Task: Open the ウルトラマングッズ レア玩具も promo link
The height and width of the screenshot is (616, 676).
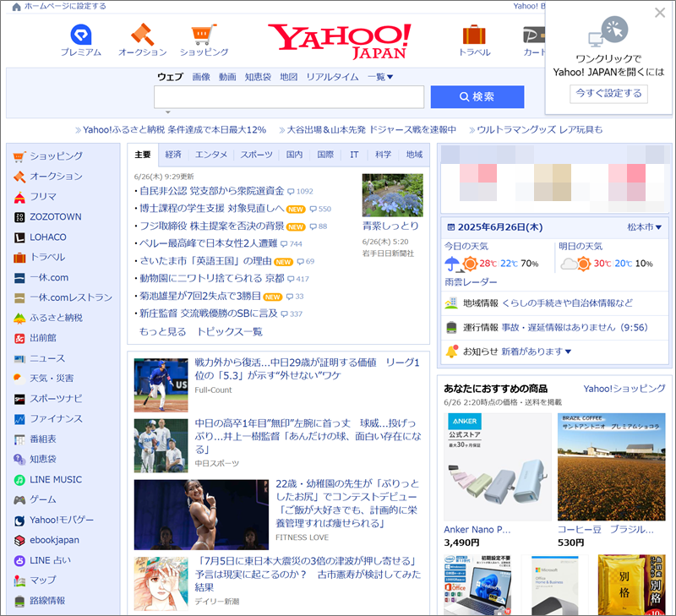Action: pos(539,130)
